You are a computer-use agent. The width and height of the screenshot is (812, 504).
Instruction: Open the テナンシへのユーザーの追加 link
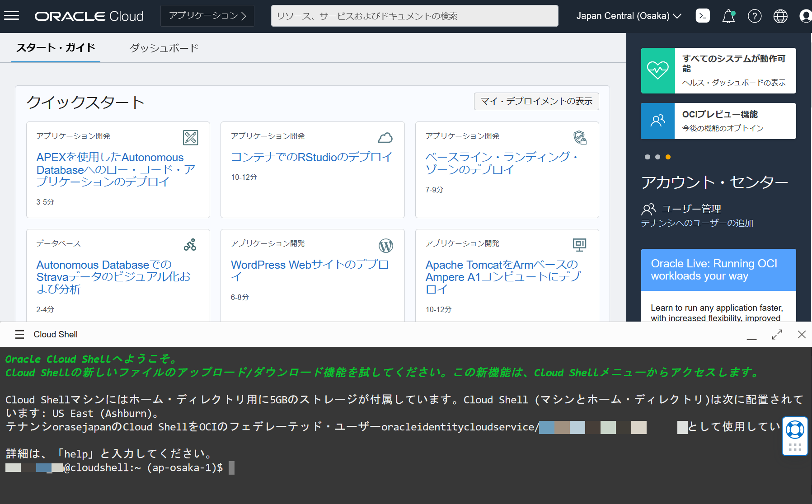697,223
